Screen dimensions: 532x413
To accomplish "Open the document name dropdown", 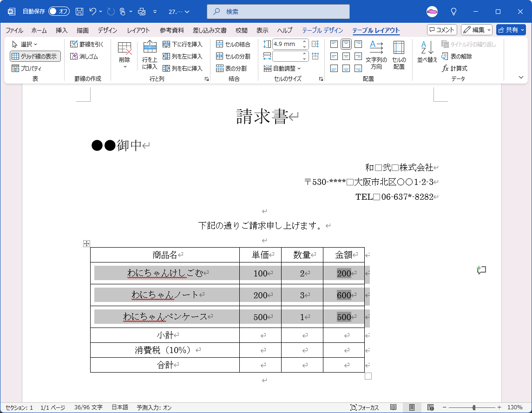I will click(x=179, y=12).
